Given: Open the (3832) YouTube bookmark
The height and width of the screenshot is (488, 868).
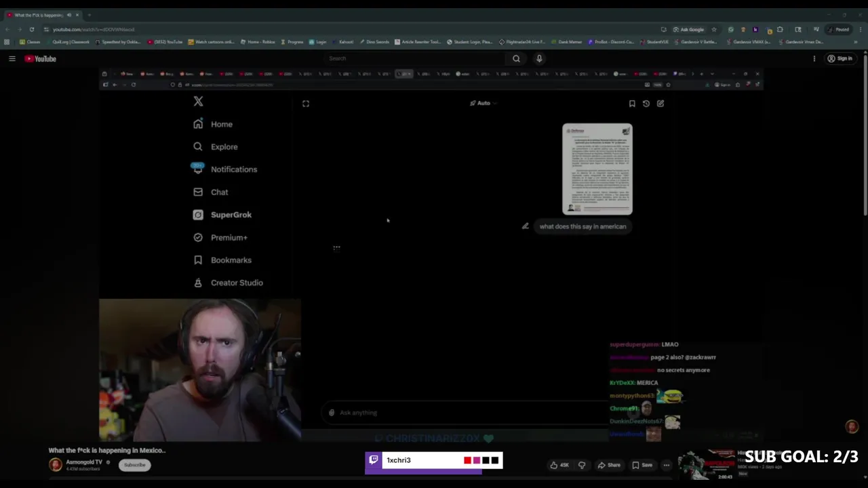Looking at the screenshot, I should tap(165, 42).
